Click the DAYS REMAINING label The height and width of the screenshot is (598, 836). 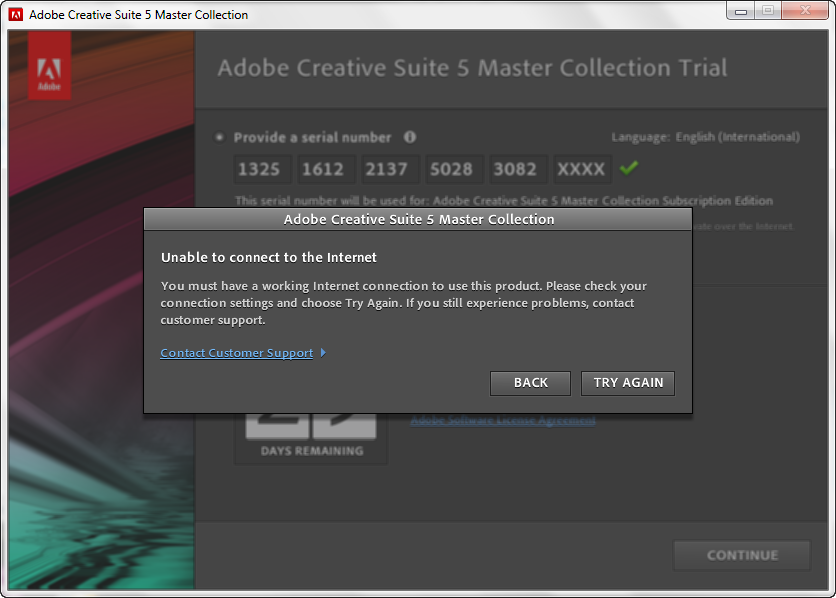[312, 451]
